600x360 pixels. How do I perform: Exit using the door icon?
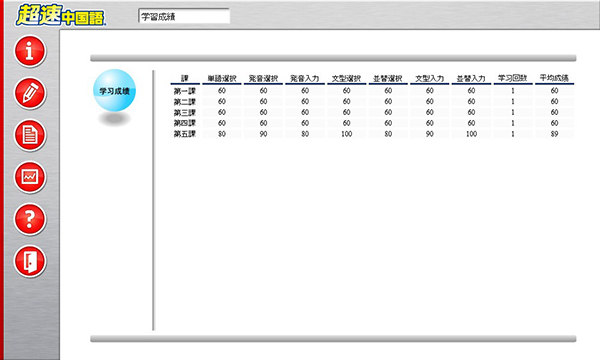coord(30,261)
